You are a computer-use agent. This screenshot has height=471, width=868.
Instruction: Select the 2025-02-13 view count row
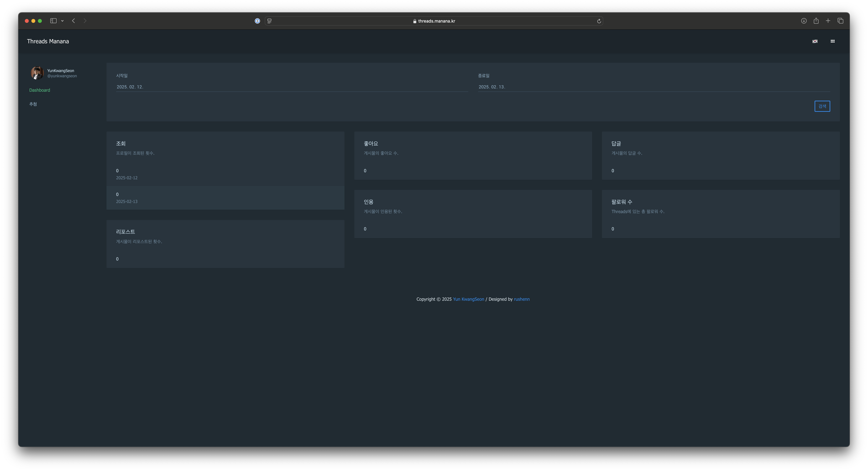click(225, 198)
